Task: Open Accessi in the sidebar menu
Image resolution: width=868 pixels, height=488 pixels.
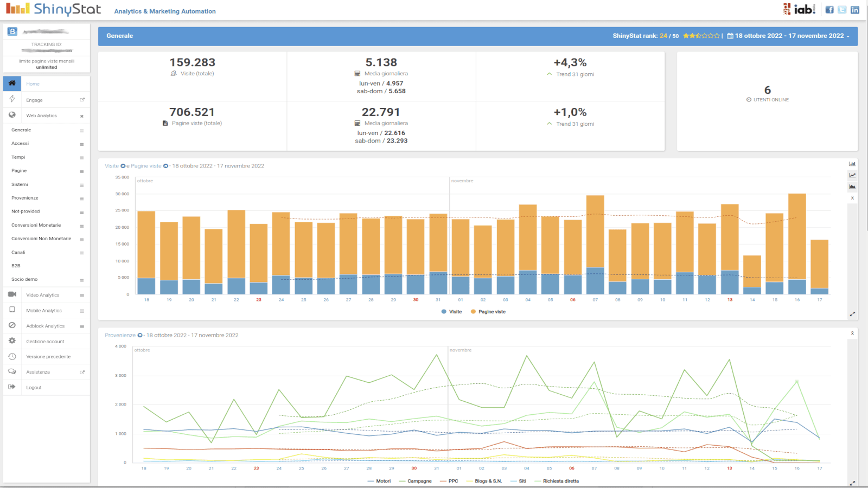Action: 20,144
